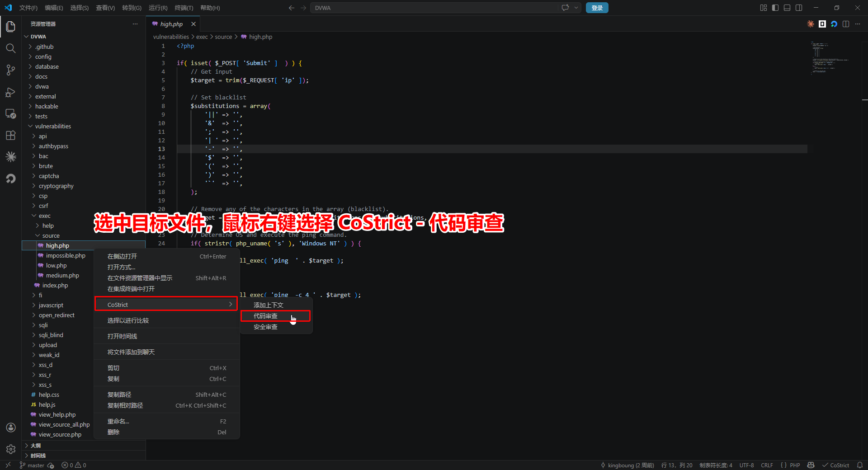Click the DVWA command center search box

coord(434,8)
